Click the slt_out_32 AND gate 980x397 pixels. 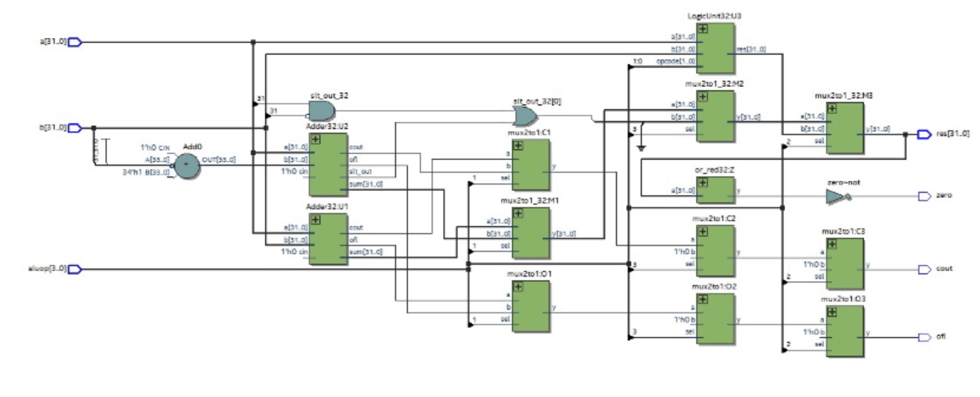(x=322, y=111)
